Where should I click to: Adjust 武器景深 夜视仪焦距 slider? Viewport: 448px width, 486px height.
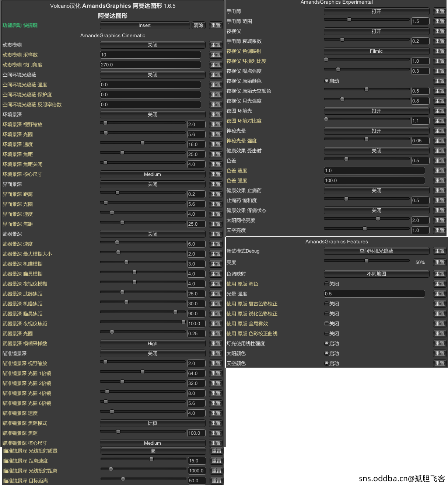tap(143, 322)
